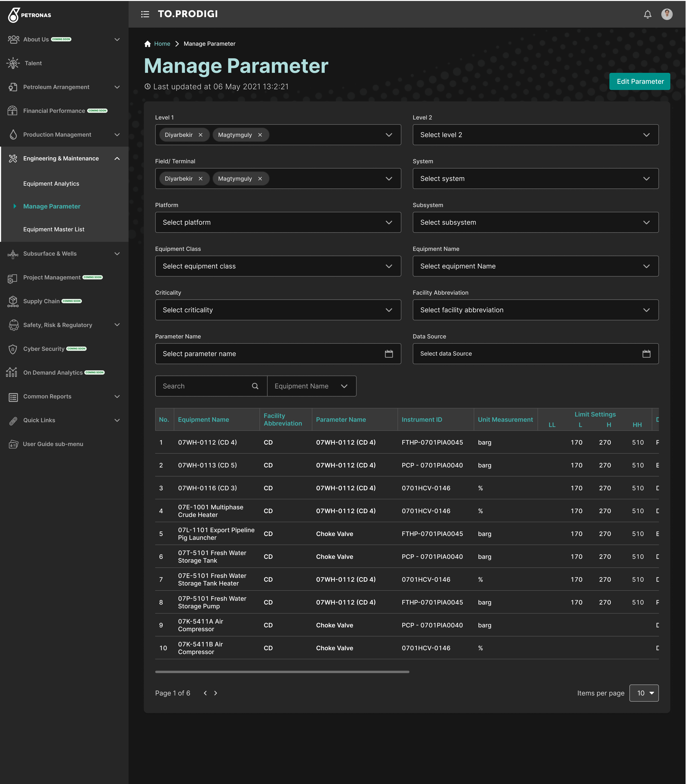
Task: Click the table horizontal scrollbar
Action: point(282,672)
